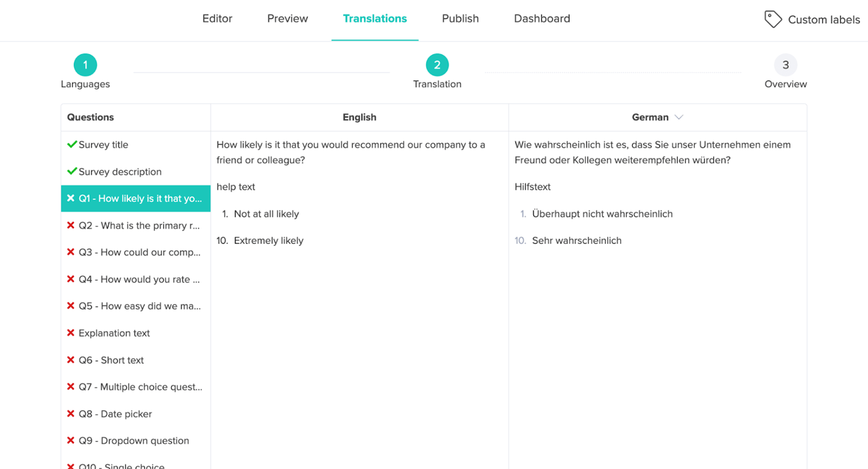The image size is (868, 469).
Task: Select step 2 Translation circle
Action: click(437, 65)
